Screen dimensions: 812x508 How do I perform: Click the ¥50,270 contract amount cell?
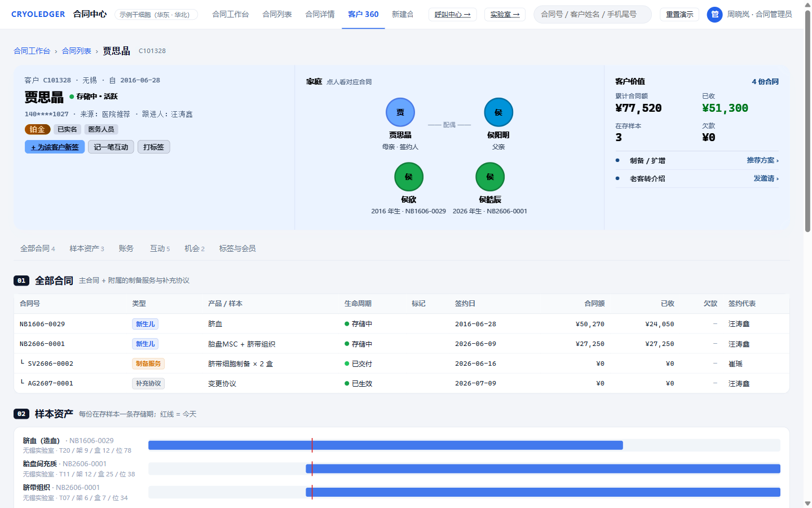(590, 324)
